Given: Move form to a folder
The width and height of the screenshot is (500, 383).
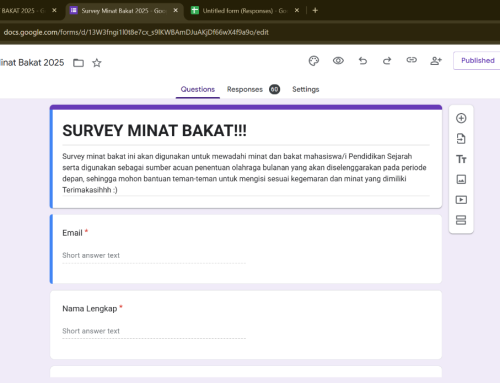Looking at the screenshot, I should coord(78,63).
